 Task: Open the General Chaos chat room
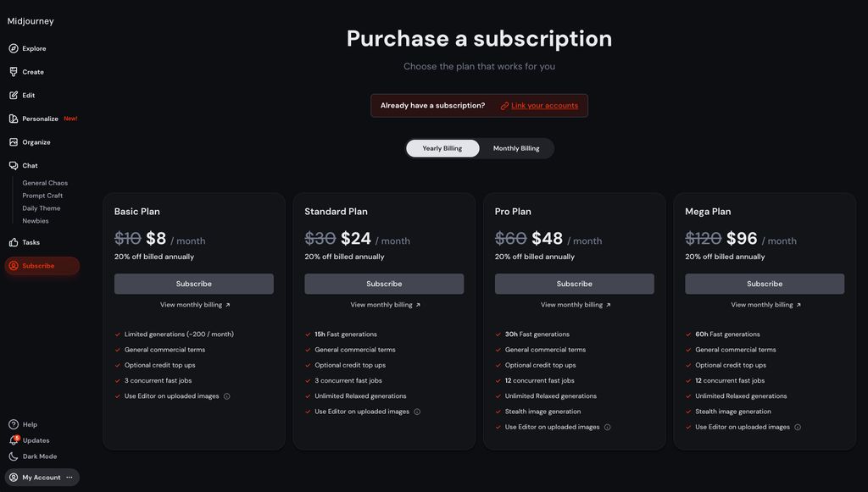45,183
